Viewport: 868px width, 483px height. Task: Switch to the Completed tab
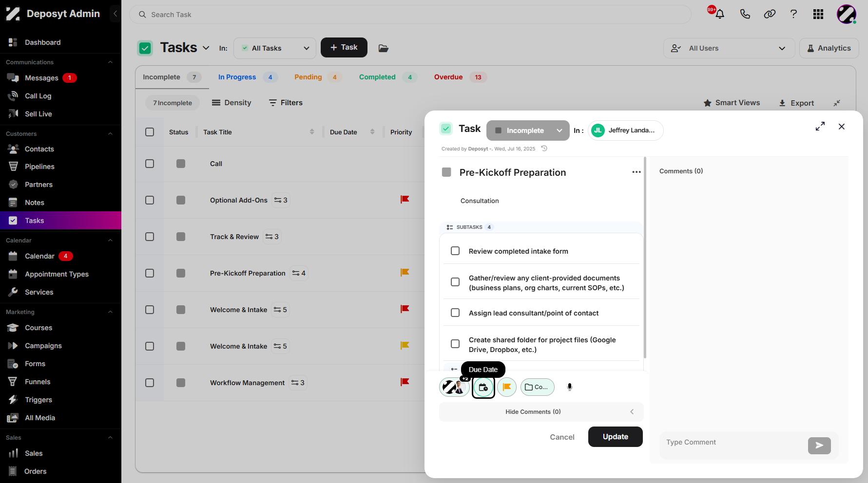click(388, 77)
